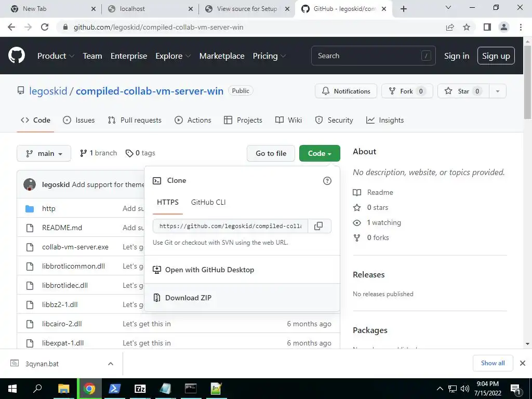Select the HTTPS clone tab
Viewport: 532px width, 399px height.
[x=168, y=202]
